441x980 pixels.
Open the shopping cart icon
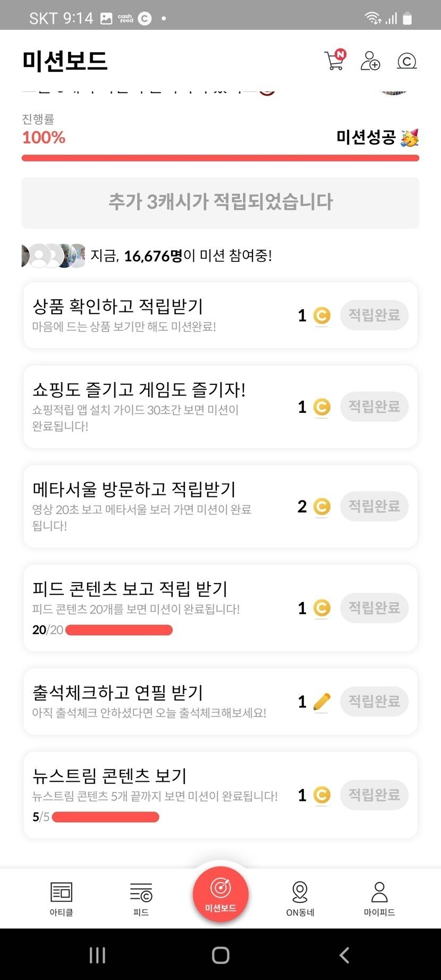point(334,61)
